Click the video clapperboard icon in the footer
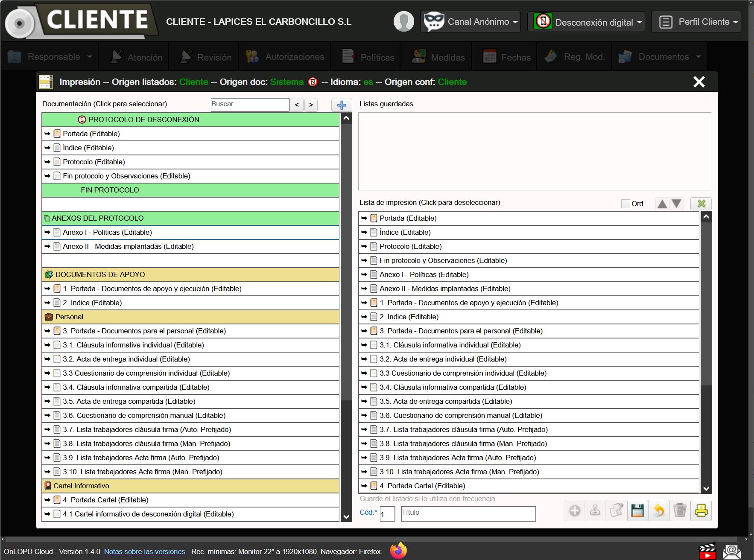 (707, 551)
